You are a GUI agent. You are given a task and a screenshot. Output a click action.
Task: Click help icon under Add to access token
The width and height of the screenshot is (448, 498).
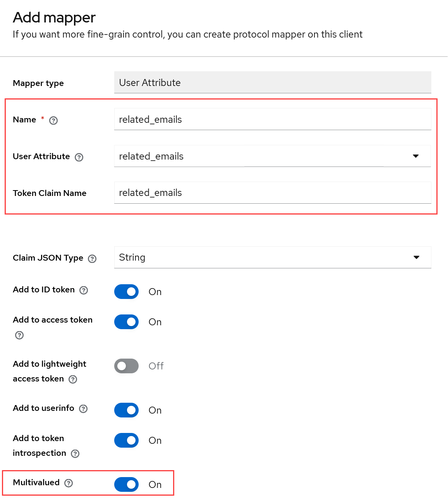point(19,335)
